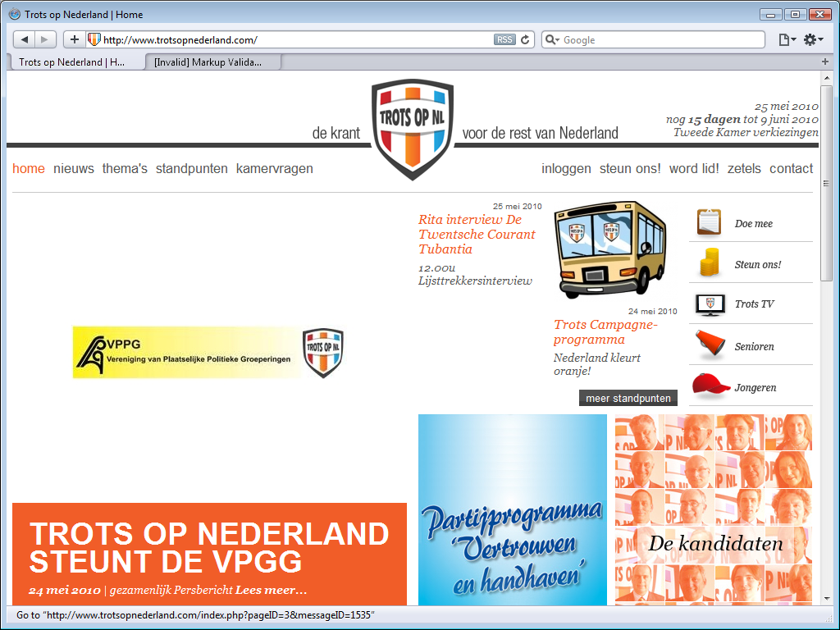The width and height of the screenshot is (840, 630).
Task: Open the Doe mee sidebar link
Action: click(753, 224)
